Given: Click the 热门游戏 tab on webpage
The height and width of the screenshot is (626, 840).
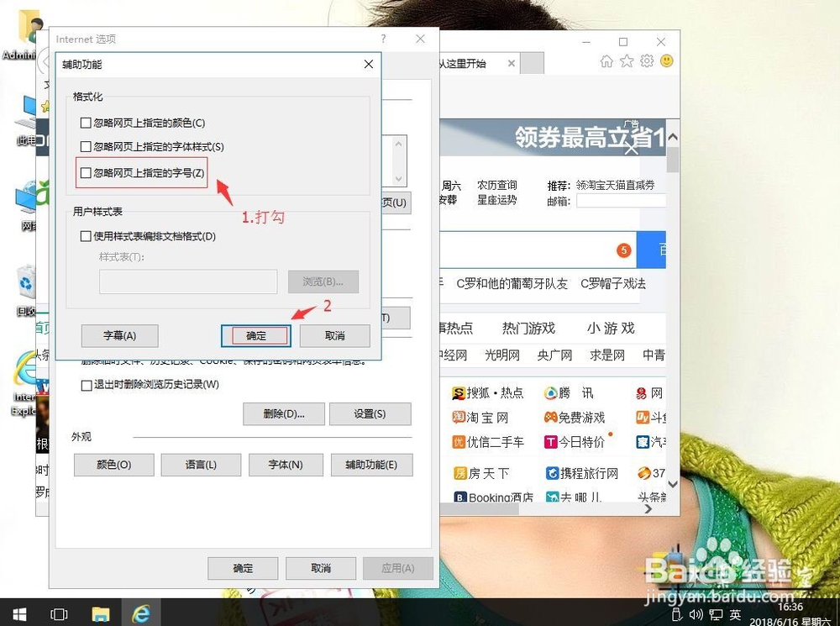Looking at the screenshot, I should (528, 328).
